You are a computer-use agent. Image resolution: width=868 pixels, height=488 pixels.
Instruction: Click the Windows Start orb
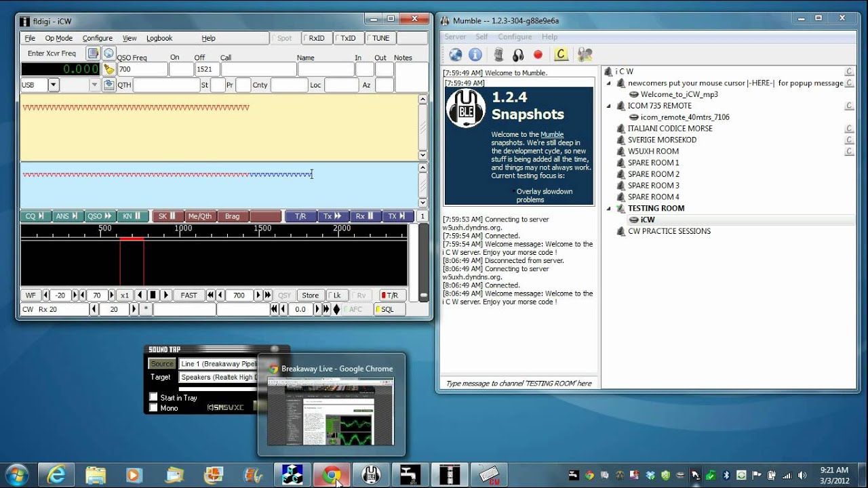pyautogui.click(x=16, y=474)
